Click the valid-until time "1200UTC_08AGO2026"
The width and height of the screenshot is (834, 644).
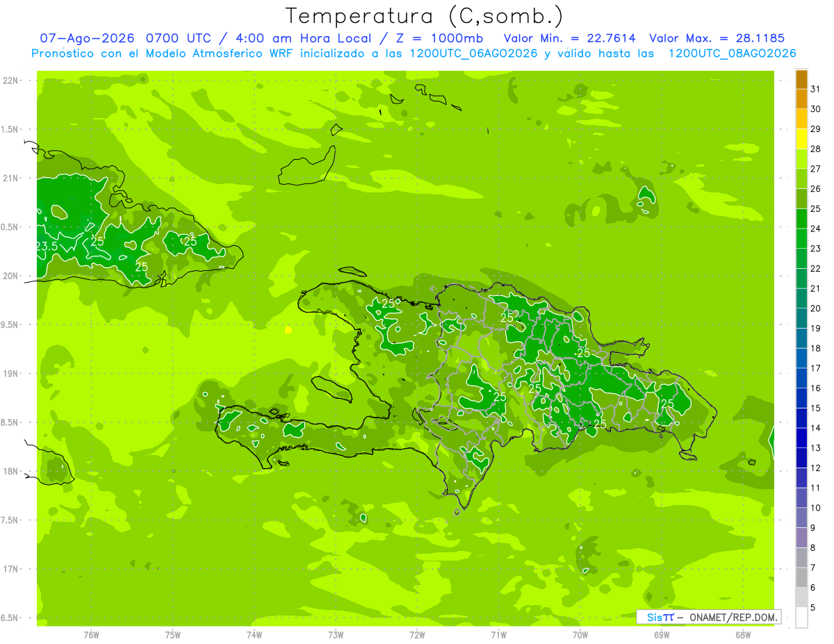[x=733, y=53]
